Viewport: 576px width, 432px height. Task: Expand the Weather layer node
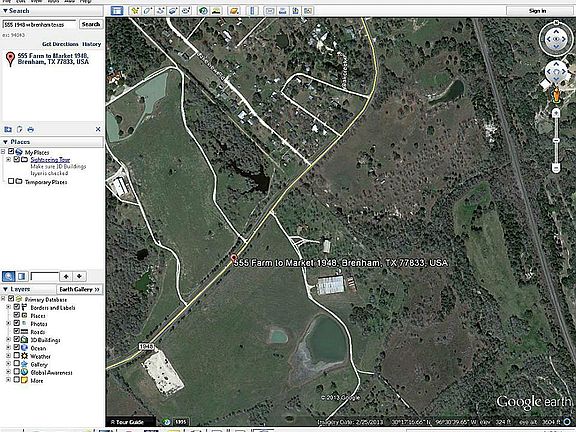click(x=8, y=356)
